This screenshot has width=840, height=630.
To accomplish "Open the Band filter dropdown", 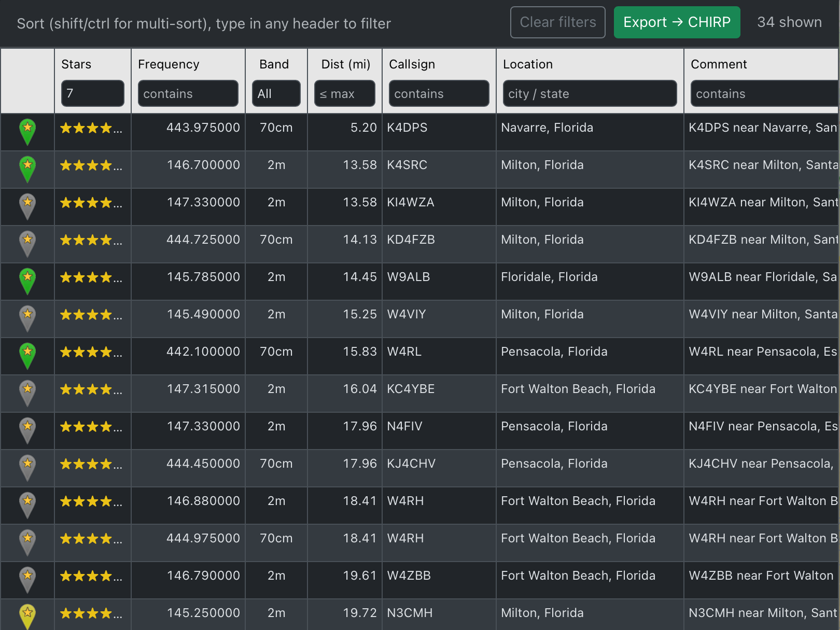I will click(276, 93).
